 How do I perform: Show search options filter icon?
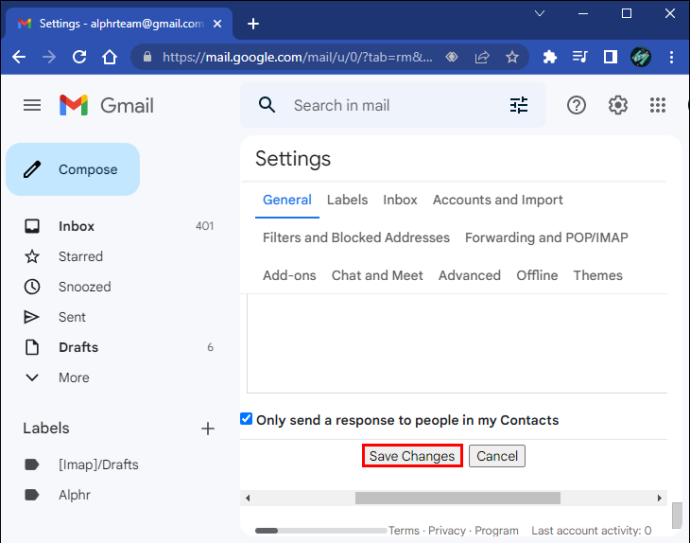(x=518, y=105)
